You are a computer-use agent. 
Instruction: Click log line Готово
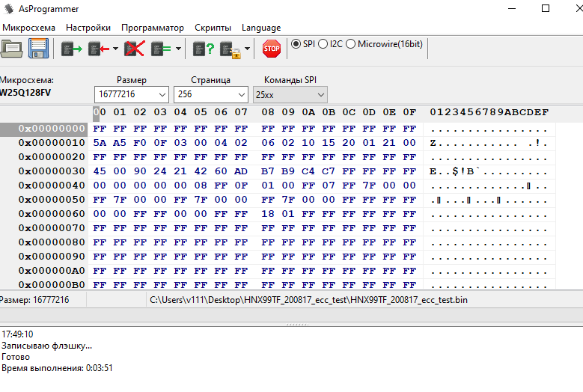point(16,357)
